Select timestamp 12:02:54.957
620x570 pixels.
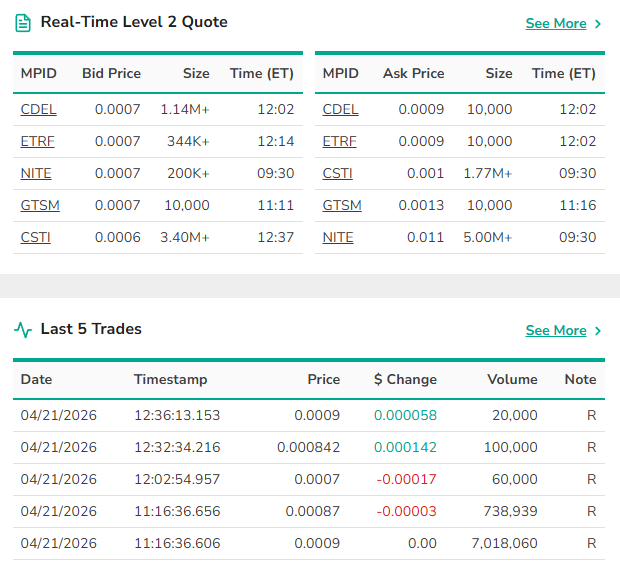coord(177,479)
